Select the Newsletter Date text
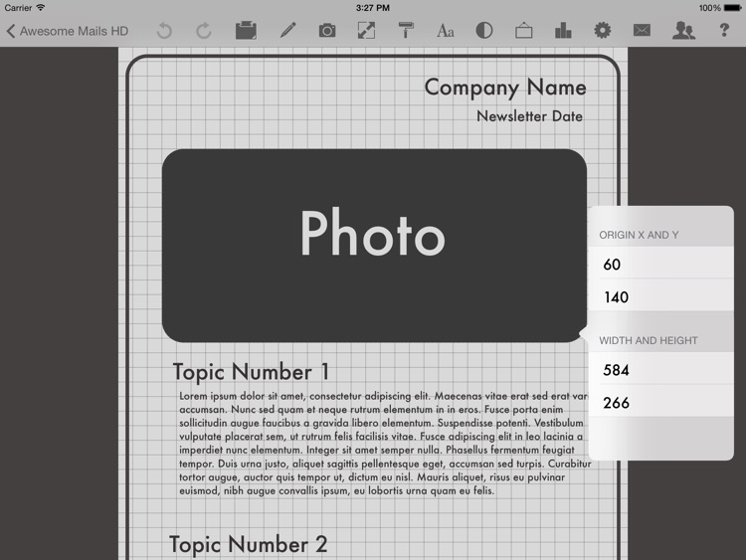The width and height of the screenshot is (746, 560). tap(529, 116)
